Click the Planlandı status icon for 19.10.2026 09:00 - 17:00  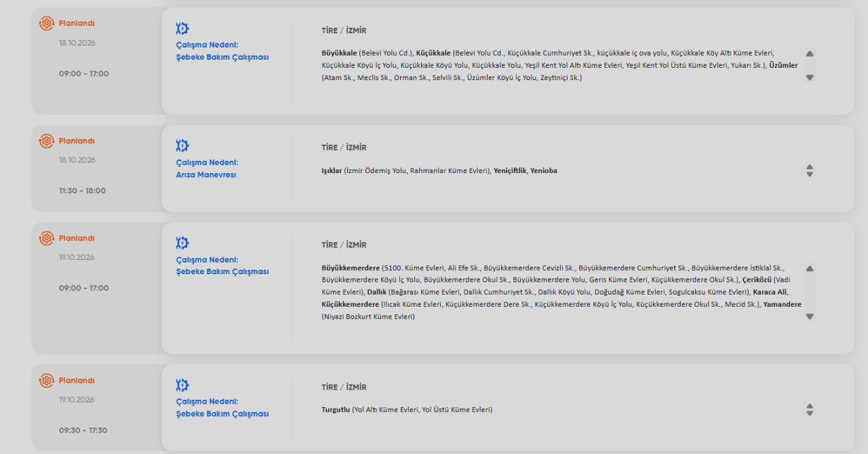(46, 238)
